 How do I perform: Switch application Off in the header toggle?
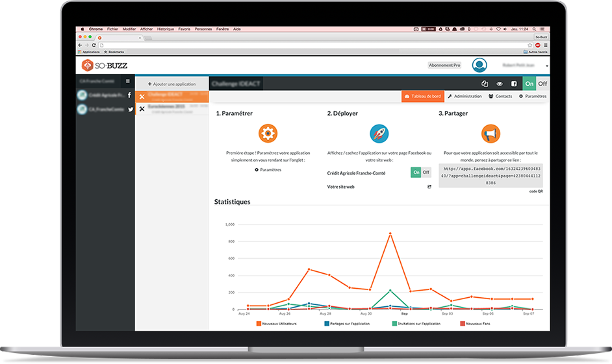pyautogui.click(x=542, y=84)
